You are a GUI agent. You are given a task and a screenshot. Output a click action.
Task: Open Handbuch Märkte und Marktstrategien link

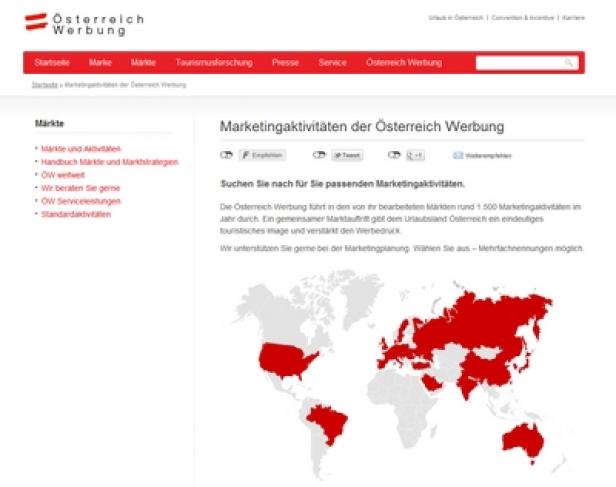(x=110, y=162)
